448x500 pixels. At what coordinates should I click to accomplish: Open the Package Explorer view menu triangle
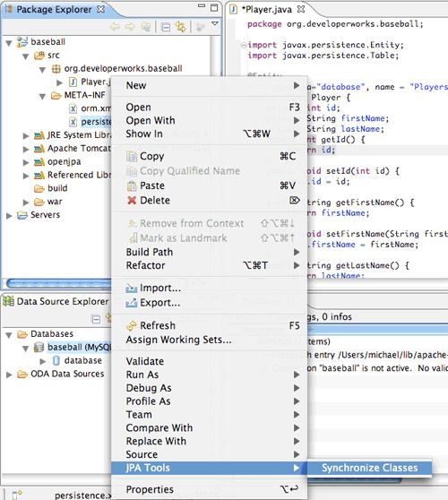pos(215,23)
